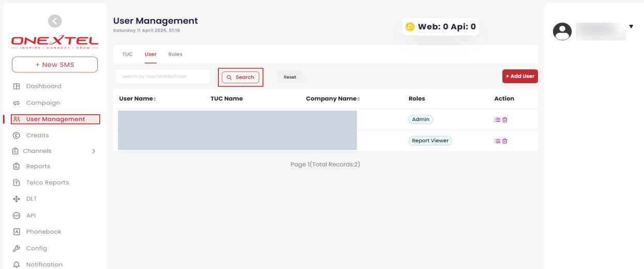
Task: Click the Admin role badge
Action: tap(421, 119)
